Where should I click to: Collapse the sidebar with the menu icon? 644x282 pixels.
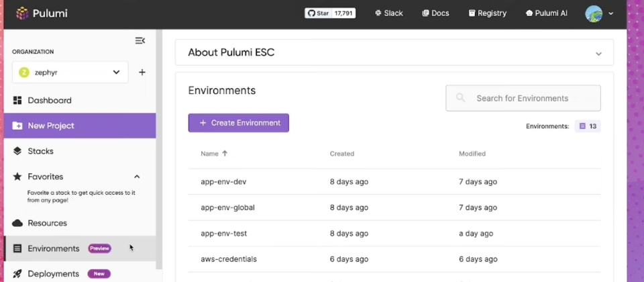[140, 40]
